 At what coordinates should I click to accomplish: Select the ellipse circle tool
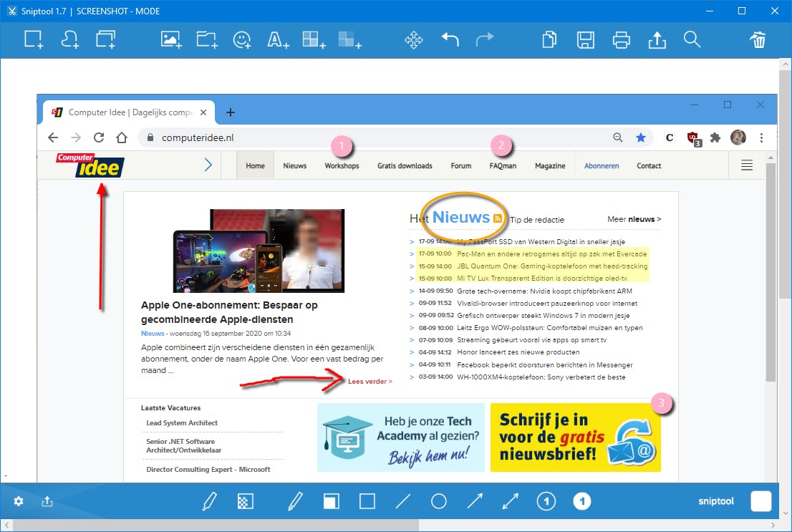pos(439,501)
